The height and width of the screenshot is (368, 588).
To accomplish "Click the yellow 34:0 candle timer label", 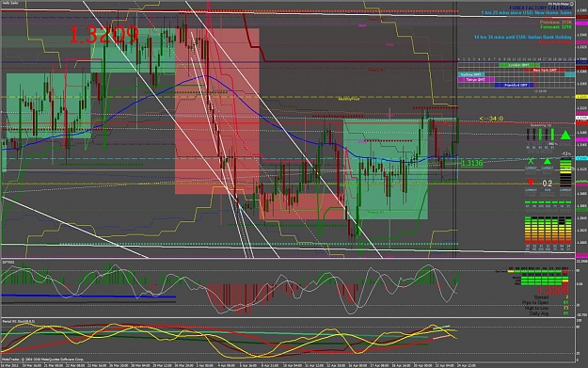I will click(x=491, y=119).
